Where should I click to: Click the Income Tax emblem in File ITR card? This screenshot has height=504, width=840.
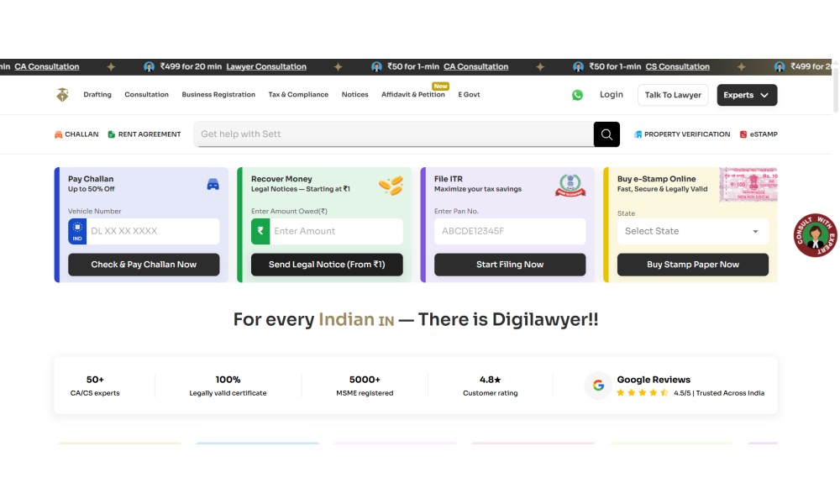570,186
